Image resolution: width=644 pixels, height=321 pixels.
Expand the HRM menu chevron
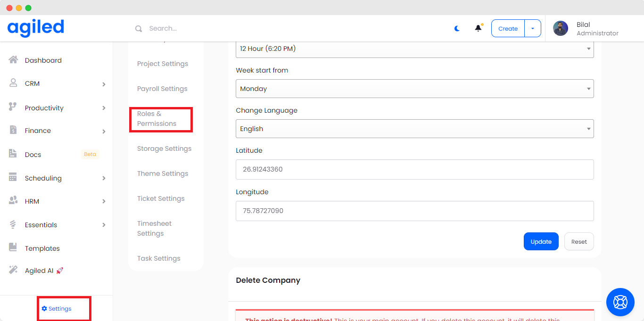[x=104, y=201]
